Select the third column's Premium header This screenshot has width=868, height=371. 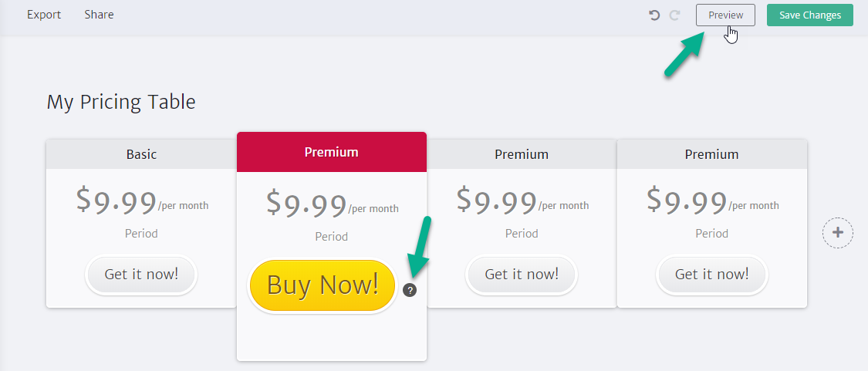[x=522, y=154]
